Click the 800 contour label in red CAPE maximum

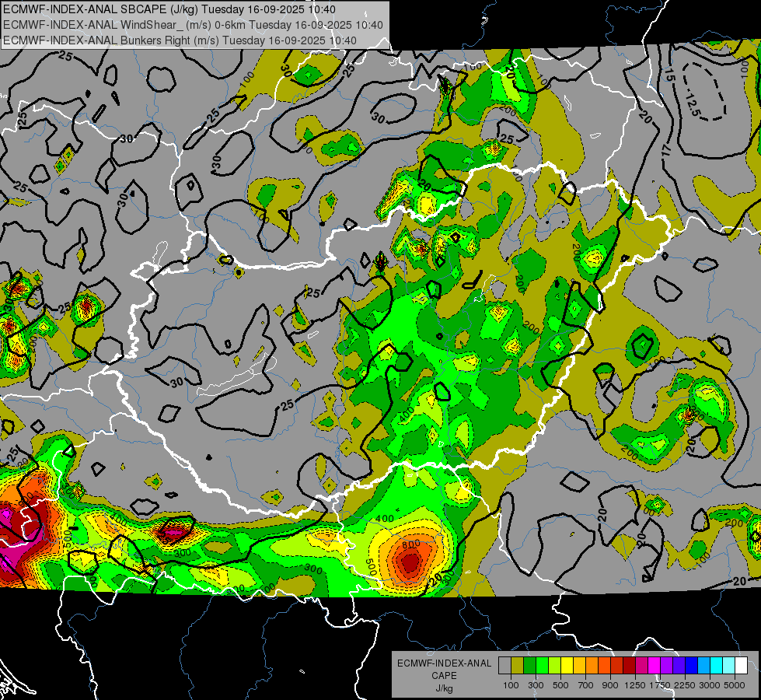[x=411, y=544]
